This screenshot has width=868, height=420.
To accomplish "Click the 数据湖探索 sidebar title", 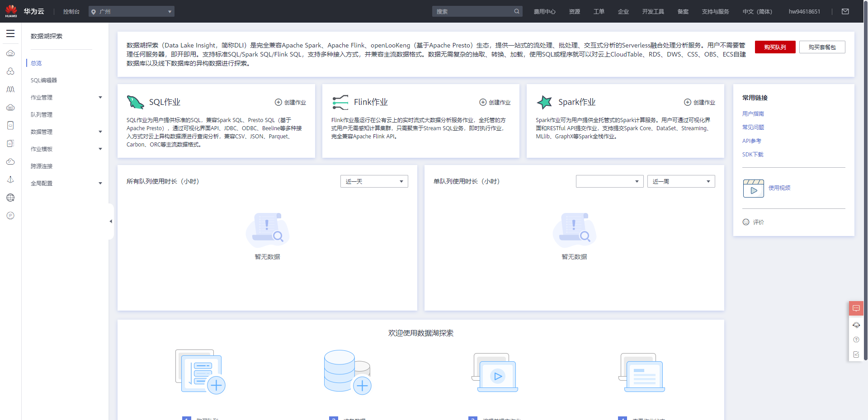I will click(47, 36).
